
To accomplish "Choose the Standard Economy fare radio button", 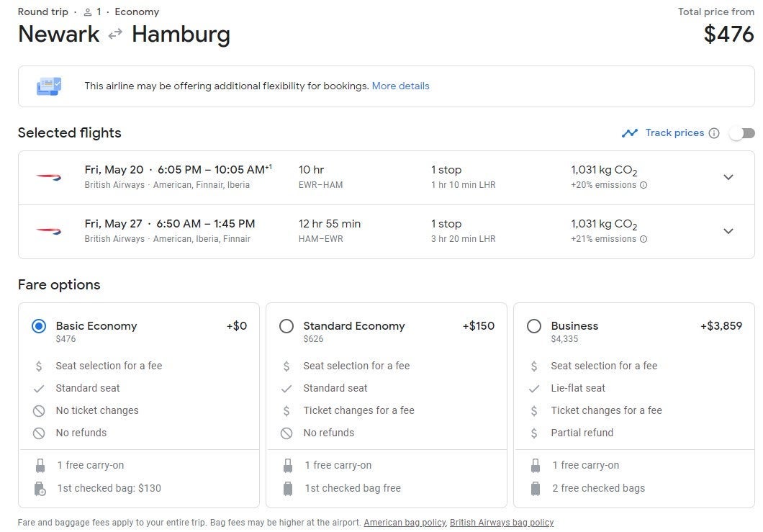I will (x=286, y=326).
